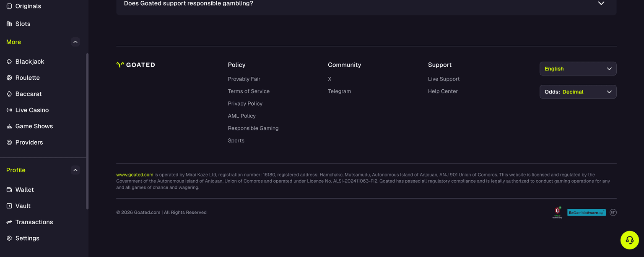The width and height of the screenshot is (644, 257).
Task: Open Responsible Gaming link
Action: 253,128
